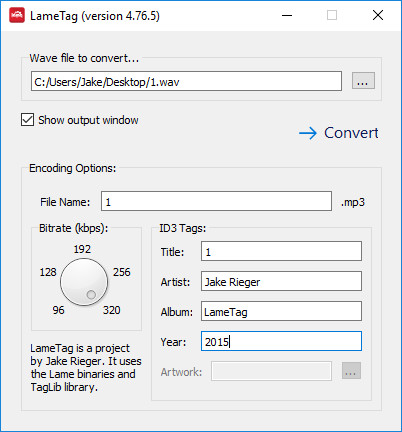Viewport: 402px width, 432px height.
Task: Click the LameTag app icon in title bar
Action: coord(17,15)
